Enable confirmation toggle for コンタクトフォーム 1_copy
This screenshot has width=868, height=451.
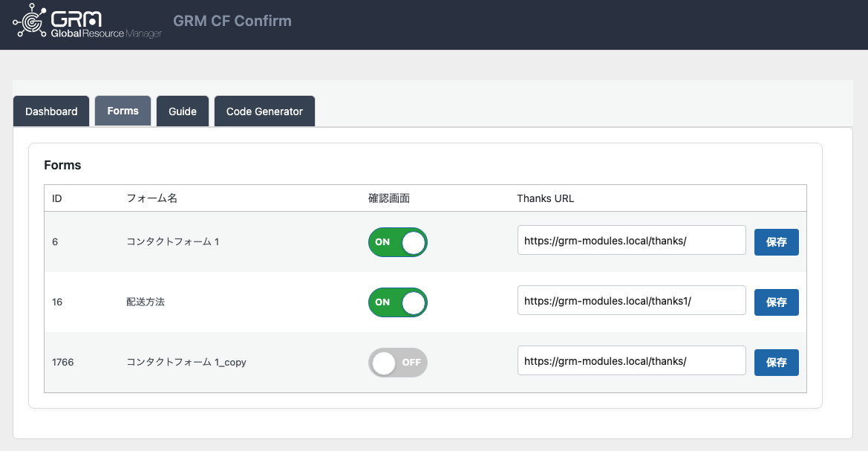(398, 363)
